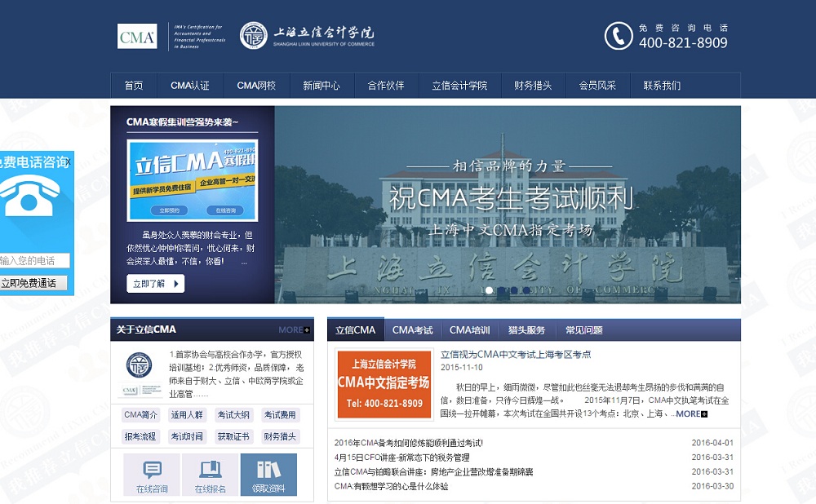Open 考试费用 link
Viewport: 816px width, 504px height.
click(280, 415)
